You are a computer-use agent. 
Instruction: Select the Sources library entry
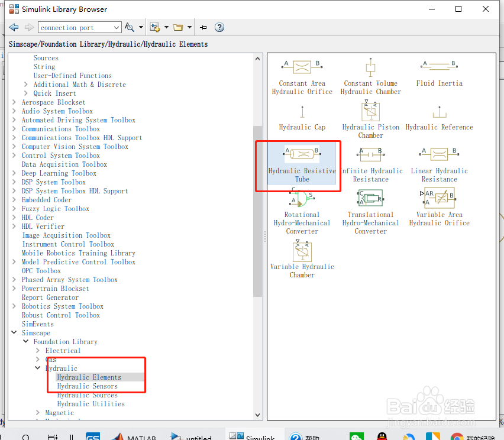46,58
